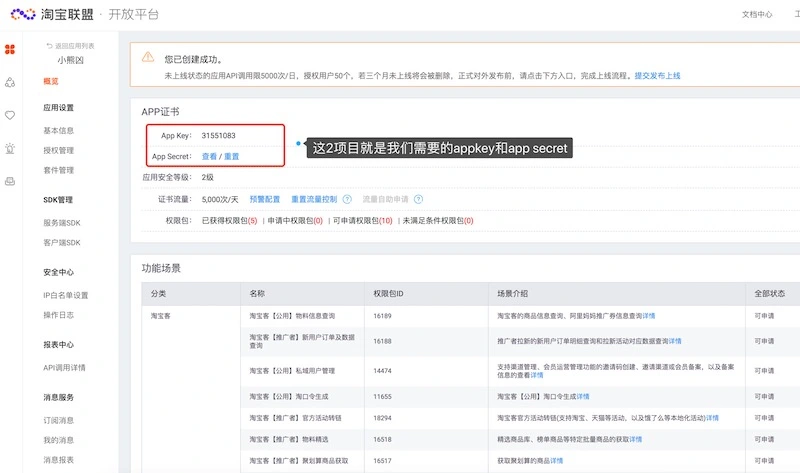
Task: Click 淘宝客【公用】物料信息查询 row name
Action: (x=292, y=316)
